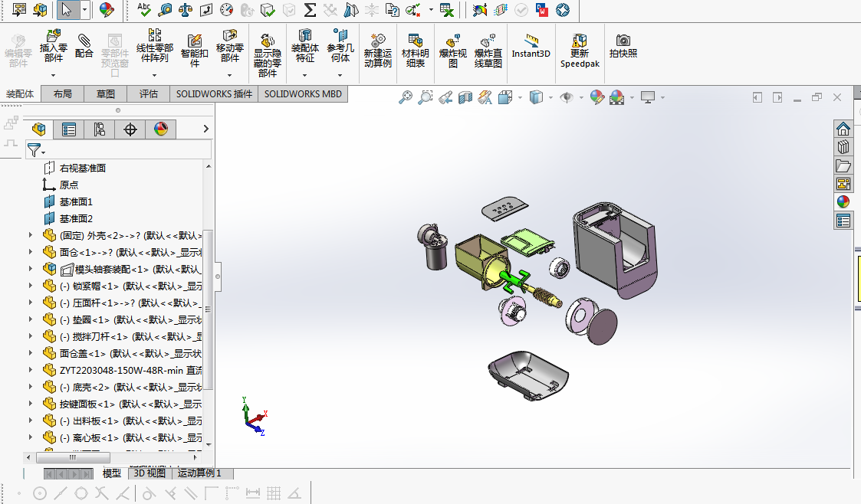Toggle the left split-panel arrow button

pyautogui.click(x=757, y=97)
